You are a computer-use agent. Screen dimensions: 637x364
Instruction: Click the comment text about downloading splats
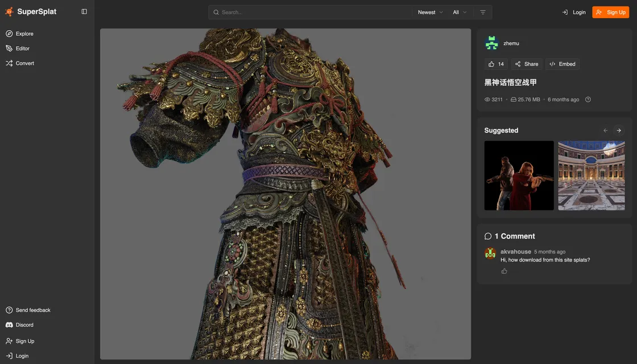tap(545, 260)
